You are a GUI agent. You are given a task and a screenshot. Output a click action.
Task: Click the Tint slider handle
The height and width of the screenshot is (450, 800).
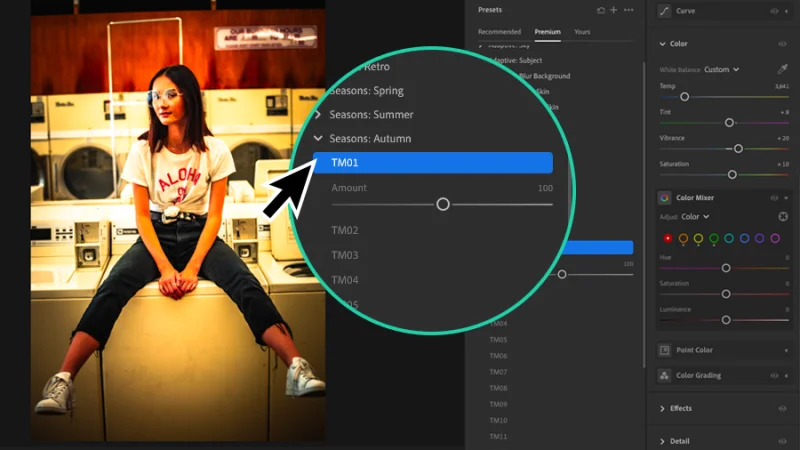click(x=730, y=122)
